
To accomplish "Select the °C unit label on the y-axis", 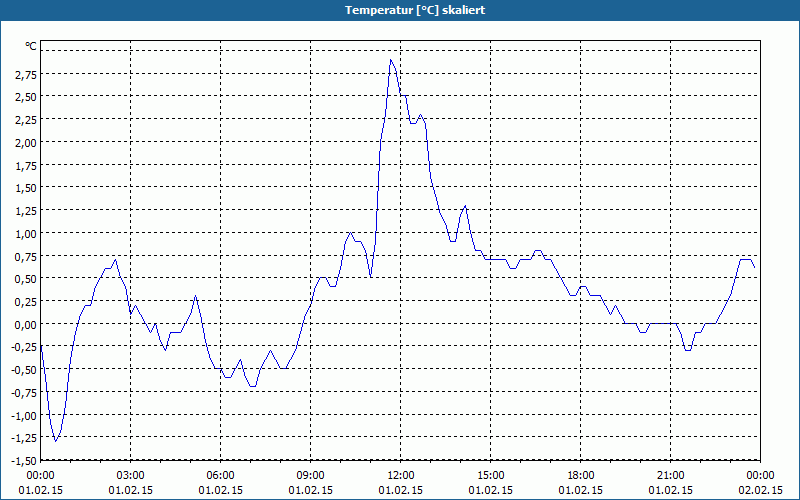I will pyautogui.click(x=31, y=46).
